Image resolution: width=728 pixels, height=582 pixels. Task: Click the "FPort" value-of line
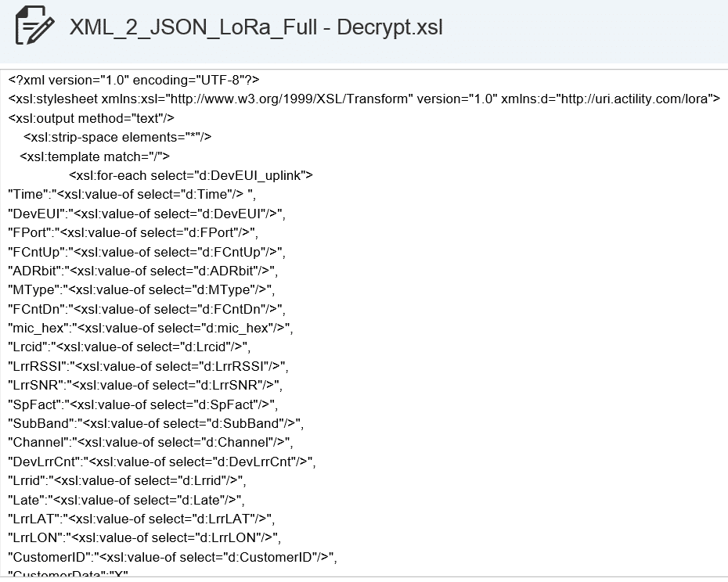tap(133, 232)
